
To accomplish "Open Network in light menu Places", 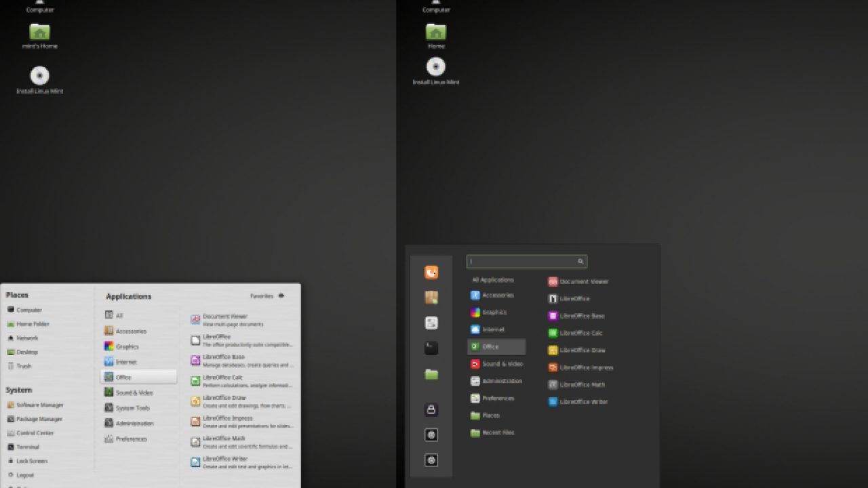I will (x=22, y=338).
